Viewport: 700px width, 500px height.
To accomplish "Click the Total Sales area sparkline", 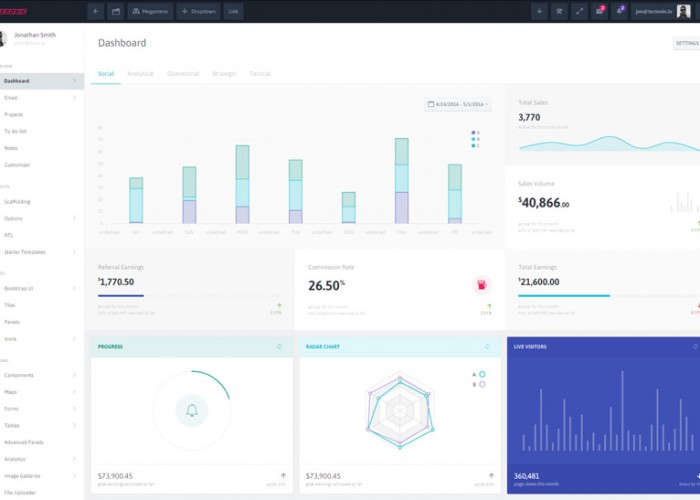I will [609, 143].
